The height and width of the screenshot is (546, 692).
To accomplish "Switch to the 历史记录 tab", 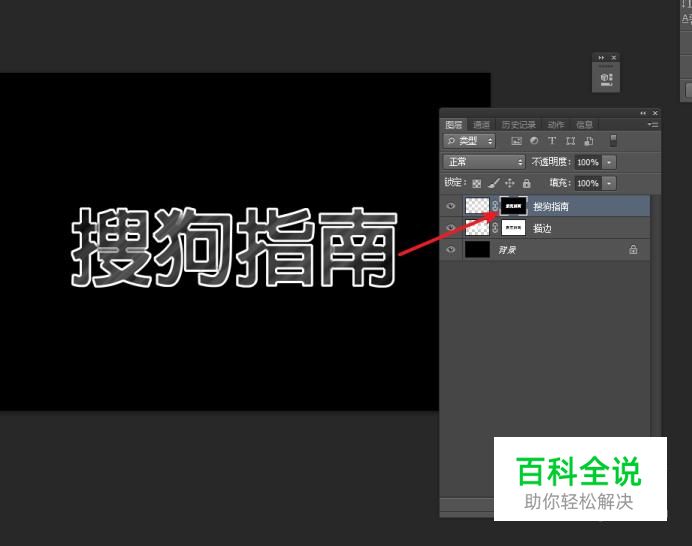I will pyautogui.click(x=519, y=124).
